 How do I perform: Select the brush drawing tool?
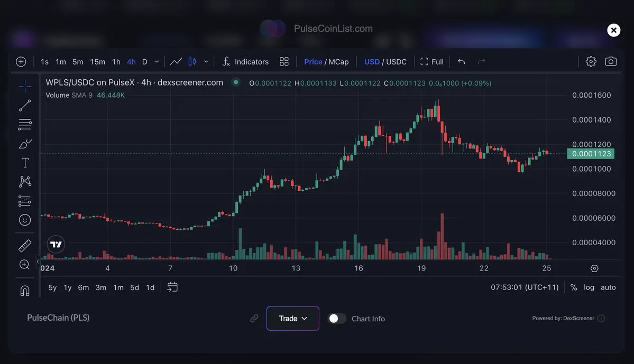point(25,144)
